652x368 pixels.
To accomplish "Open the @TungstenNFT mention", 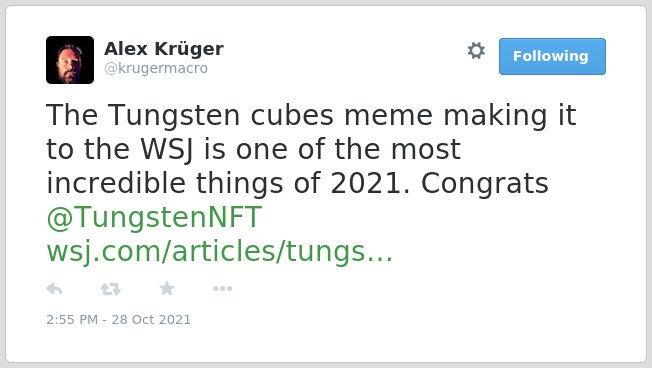I will (x=154, y=217).
